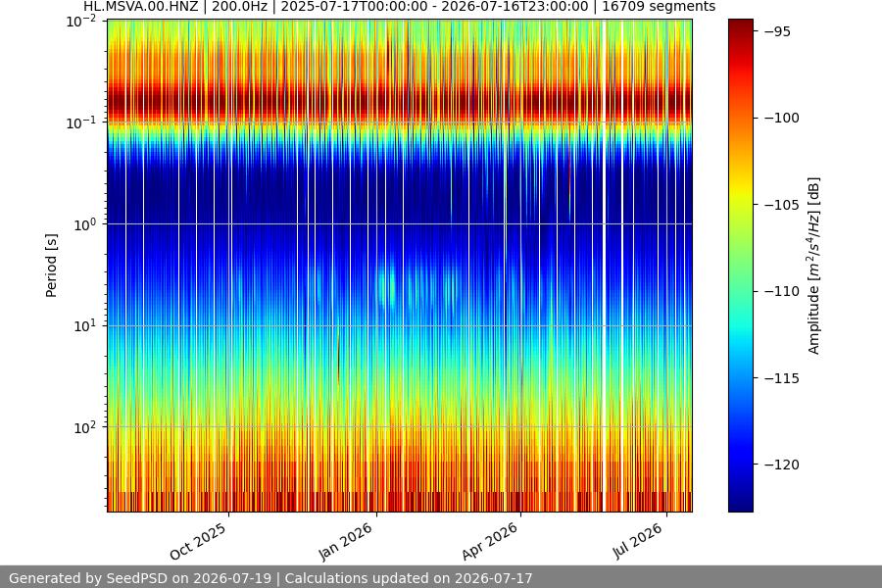Click the amplitude colorbar gradient
The image size is (882, 588).
coord(740,266)
